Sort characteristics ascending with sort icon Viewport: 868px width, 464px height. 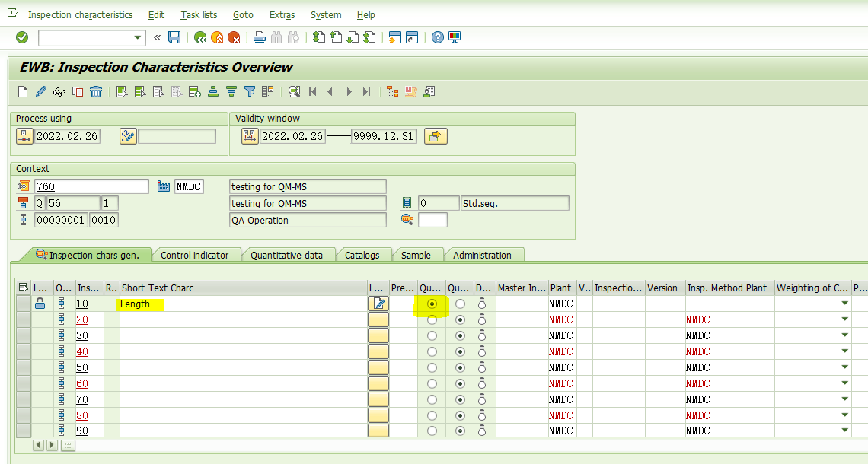tap(212, 91)
